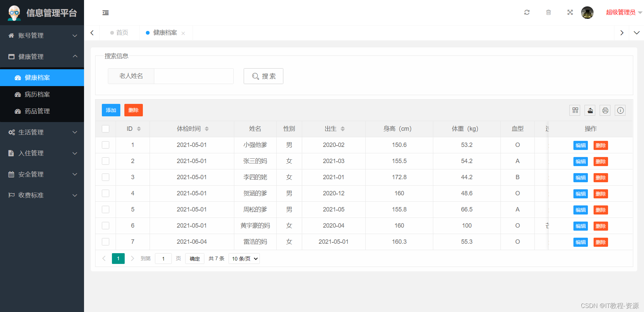Screen dimensions: 644x312
Task: Click the blue 添加 button
Action: point(111,110)
